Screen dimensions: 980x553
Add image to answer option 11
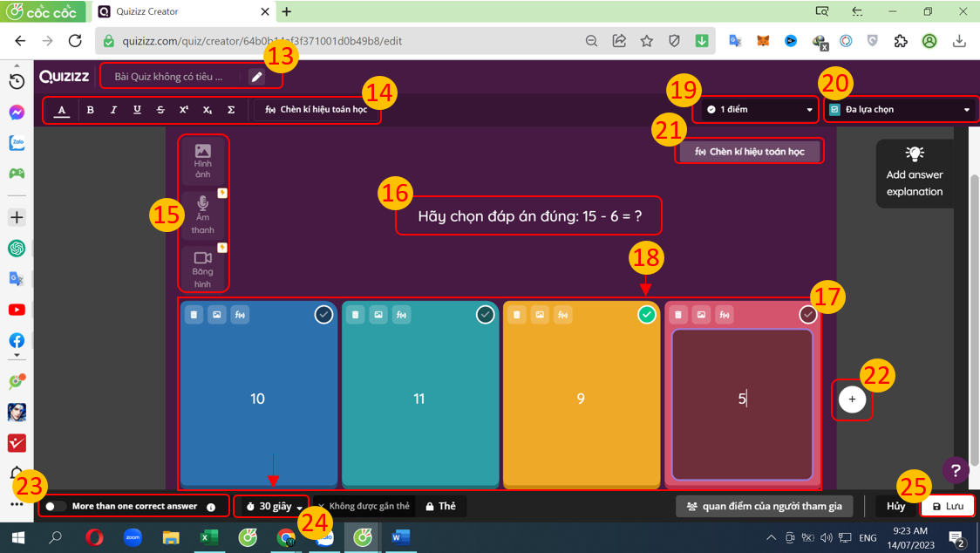coord(378,314)
